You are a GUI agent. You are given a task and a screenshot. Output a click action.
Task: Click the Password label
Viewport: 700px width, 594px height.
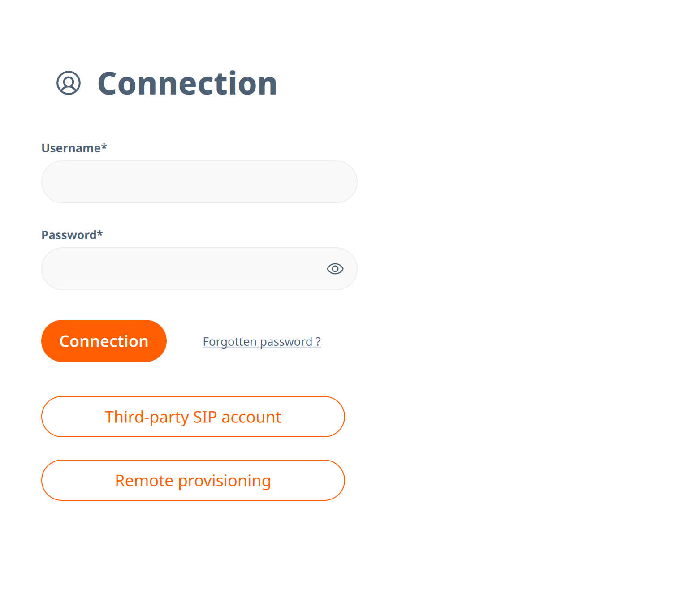(x=72, y=235)
